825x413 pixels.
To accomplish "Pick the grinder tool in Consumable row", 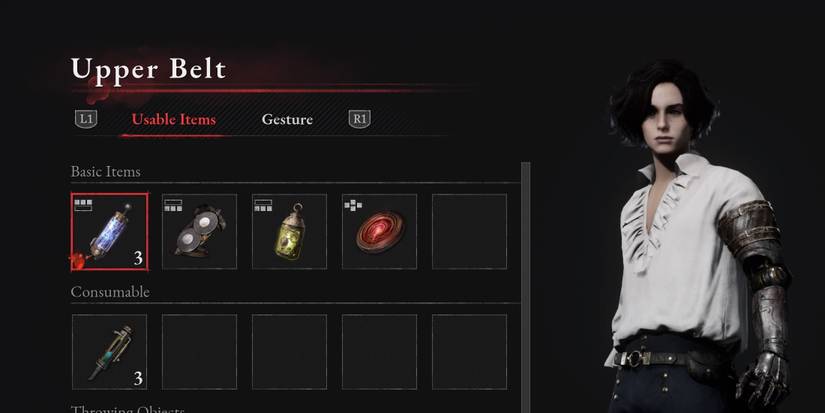I will [x=109, y=352].
